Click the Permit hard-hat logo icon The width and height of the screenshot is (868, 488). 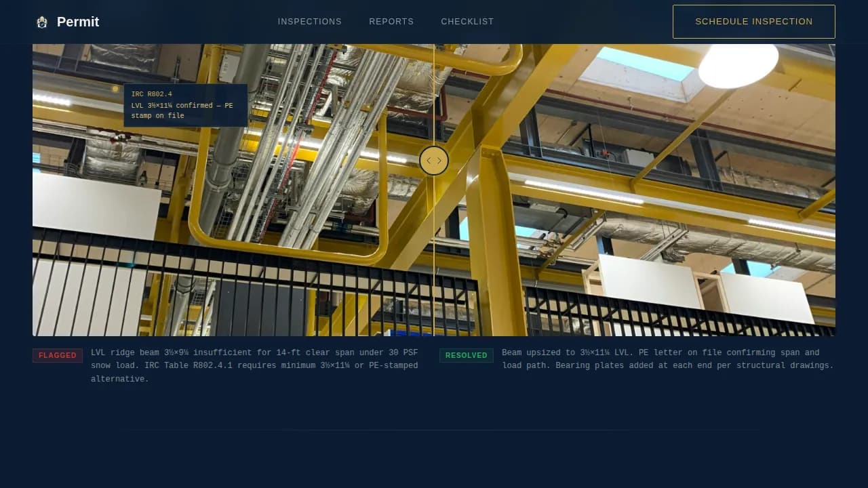42,22
